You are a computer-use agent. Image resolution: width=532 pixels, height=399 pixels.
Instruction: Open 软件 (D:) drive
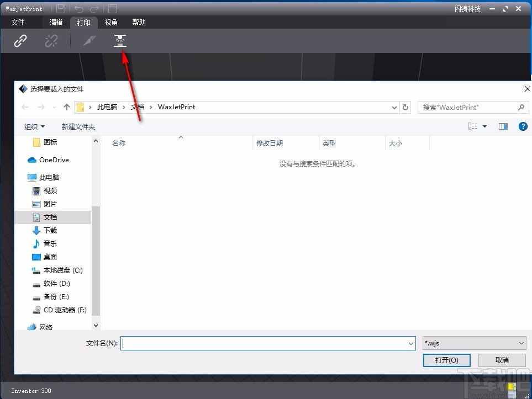pos(57,284)
